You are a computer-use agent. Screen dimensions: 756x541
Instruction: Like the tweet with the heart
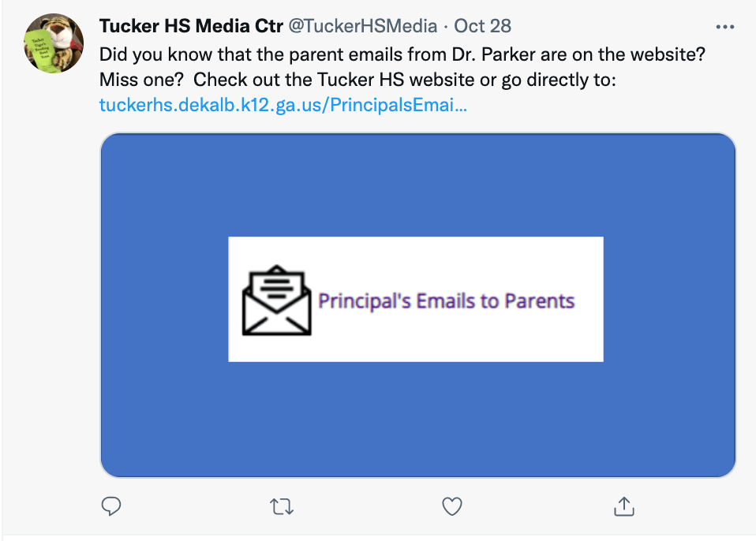coord(451,506)
